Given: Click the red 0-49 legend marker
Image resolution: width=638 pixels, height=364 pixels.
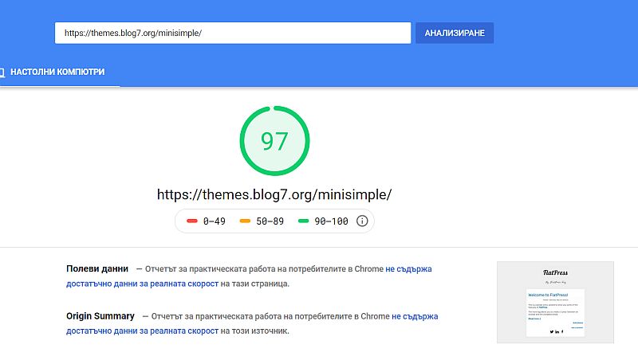Looking at the screenshot, I should [x=192, y=221].
